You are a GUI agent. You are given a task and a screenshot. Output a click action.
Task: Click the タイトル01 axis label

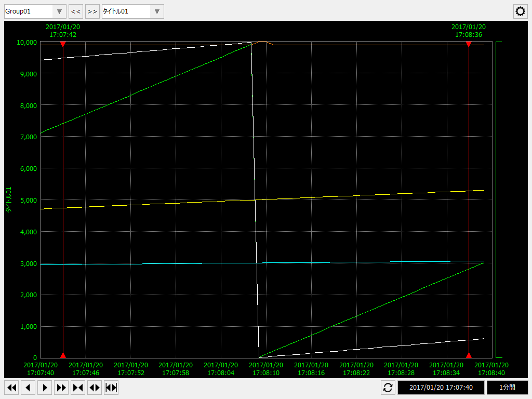(x=7, y=200)
